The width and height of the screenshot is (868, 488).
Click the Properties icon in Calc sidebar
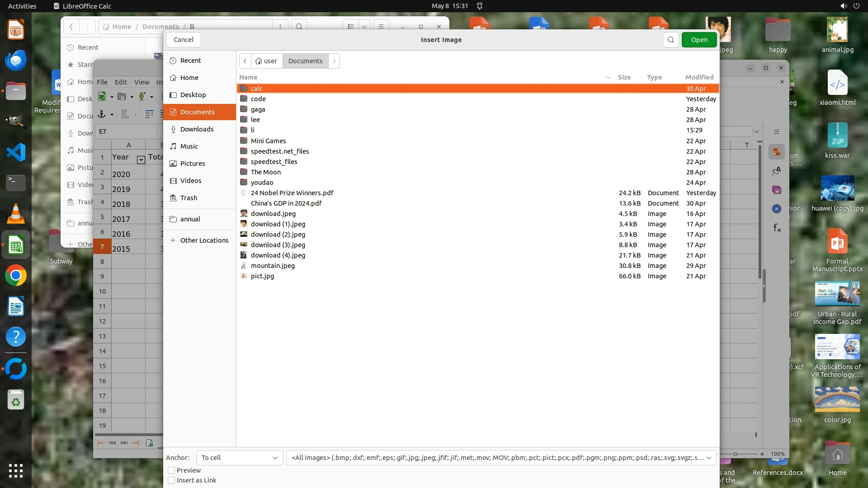[x=776, y=152]
